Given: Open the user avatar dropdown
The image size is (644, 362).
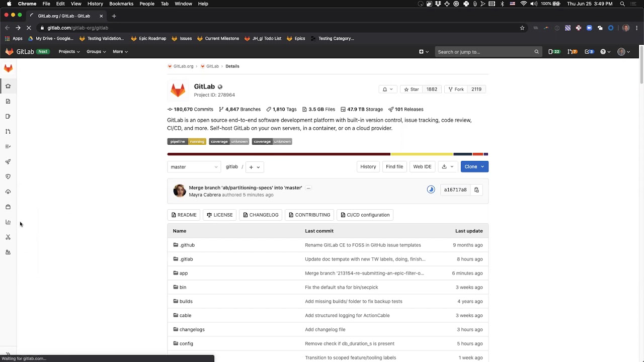Looking at the screenshot, I should point(623,51).
